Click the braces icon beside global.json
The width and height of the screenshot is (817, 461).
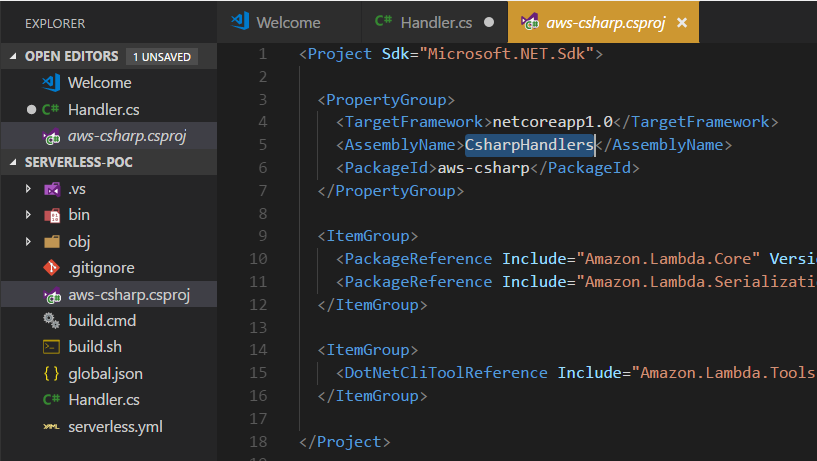click(52, 374)
